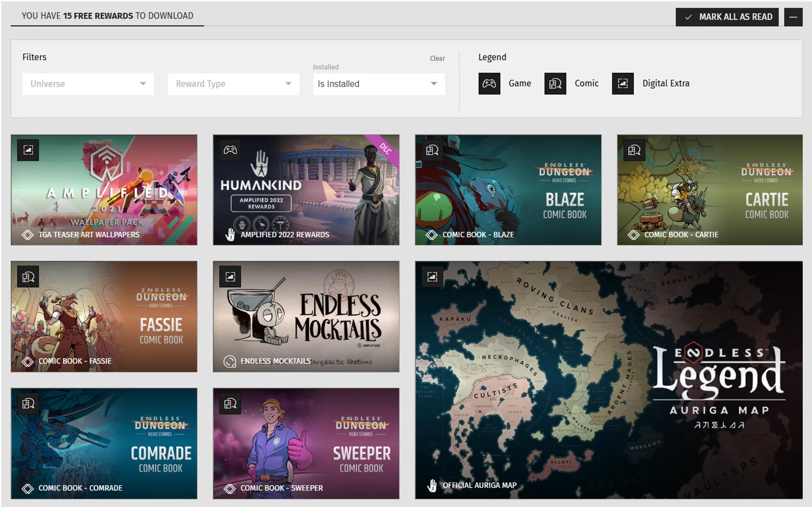The width and height of the screenshot is (812, 507).
Task: Click the 'COMIC BOOK - COMRADE' caption
Action: pyautogui.click(x=81, y=488)
